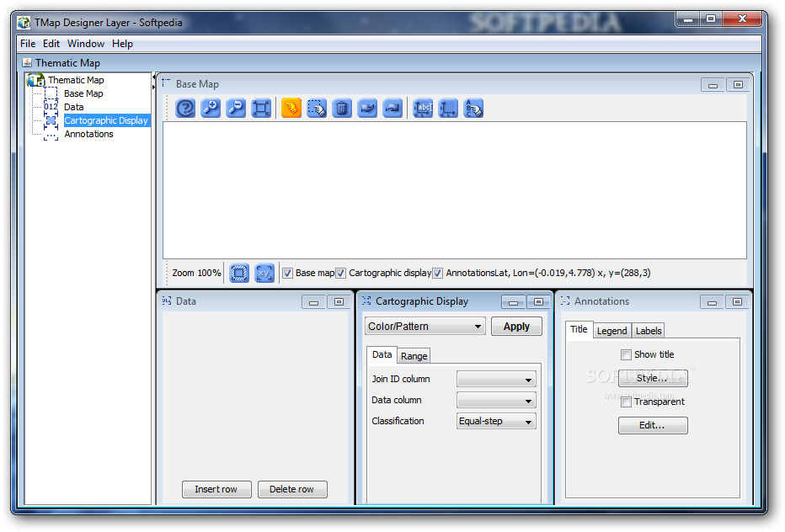Click the Style... button
The height and width of the screenshot is (532, 785).
[652, 378]
